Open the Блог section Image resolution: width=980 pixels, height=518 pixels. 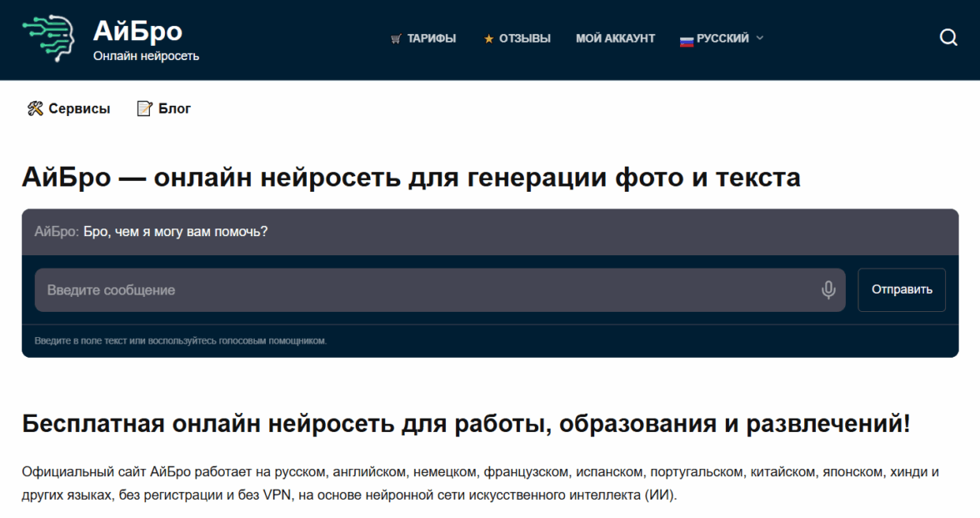click(174, 108)
